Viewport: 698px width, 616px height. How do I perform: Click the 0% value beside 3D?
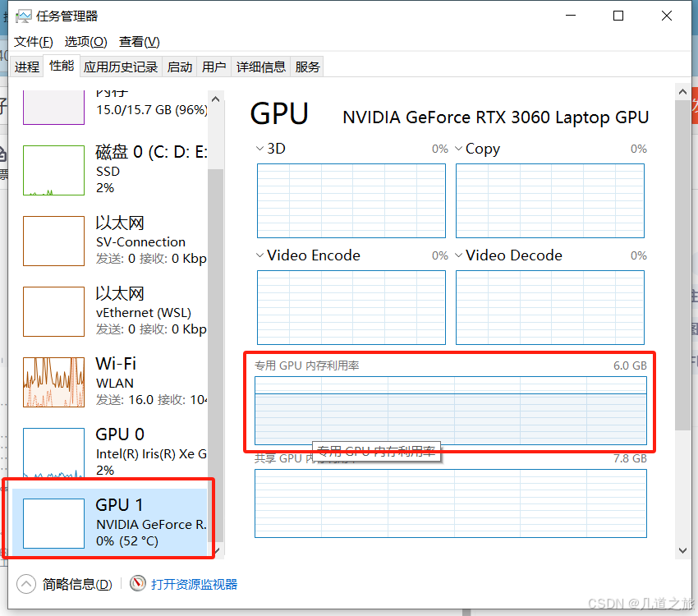point(440,149)
